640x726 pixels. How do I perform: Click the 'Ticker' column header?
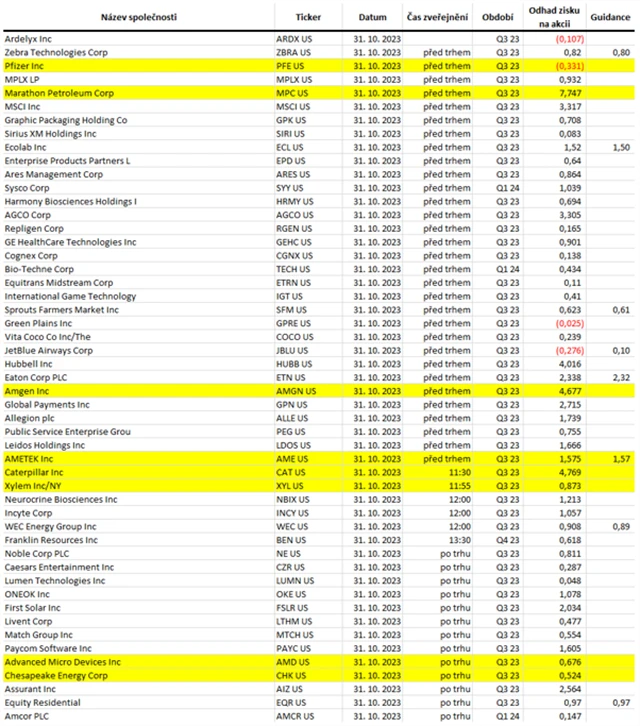308,17
